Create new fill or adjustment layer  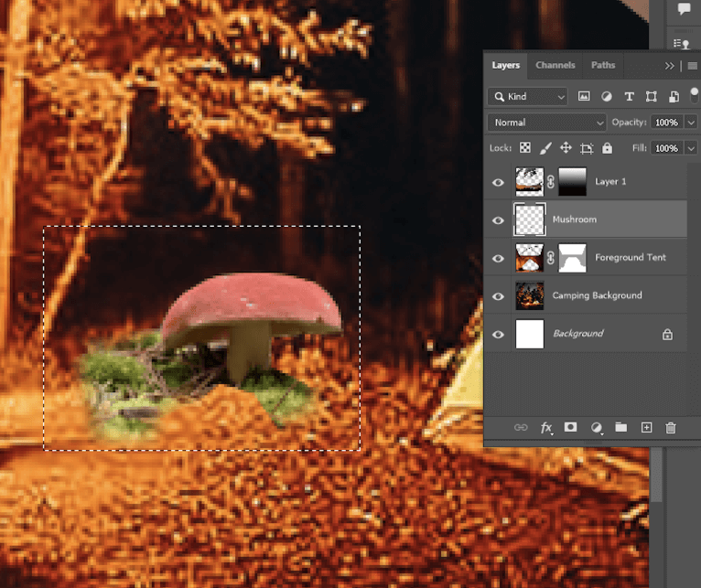pyautogui.click(x=597, y=428)
